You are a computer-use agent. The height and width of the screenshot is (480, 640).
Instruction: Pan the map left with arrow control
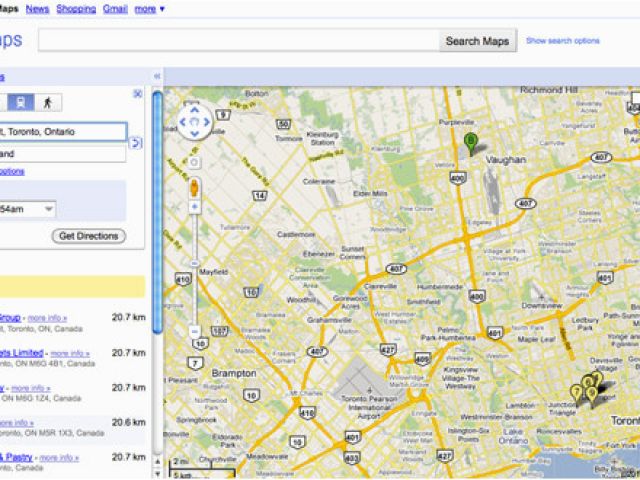[183, 122]
